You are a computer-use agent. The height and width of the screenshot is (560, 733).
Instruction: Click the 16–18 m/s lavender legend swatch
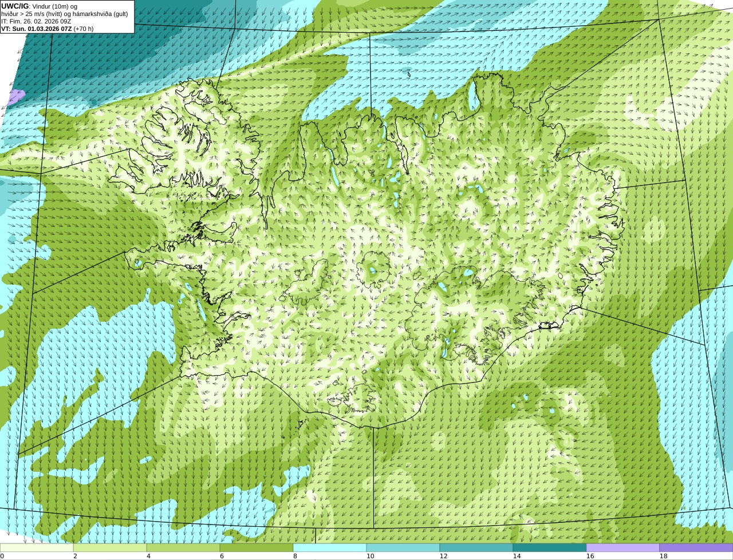pyautogui.click(x=623, y=547)
